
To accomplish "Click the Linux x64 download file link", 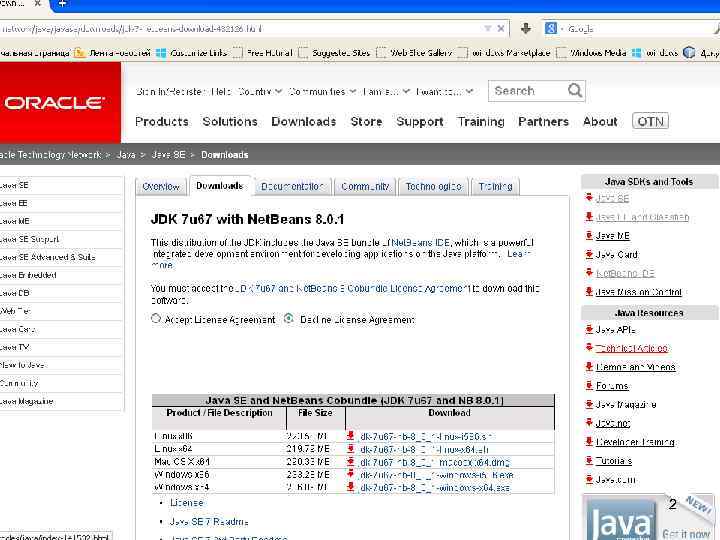I will click(x=424, y=449).
